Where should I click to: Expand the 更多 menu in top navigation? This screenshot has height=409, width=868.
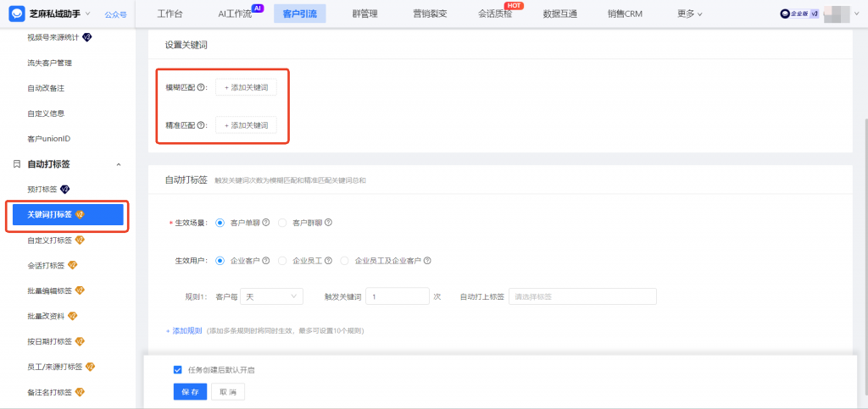click(689, 14)
